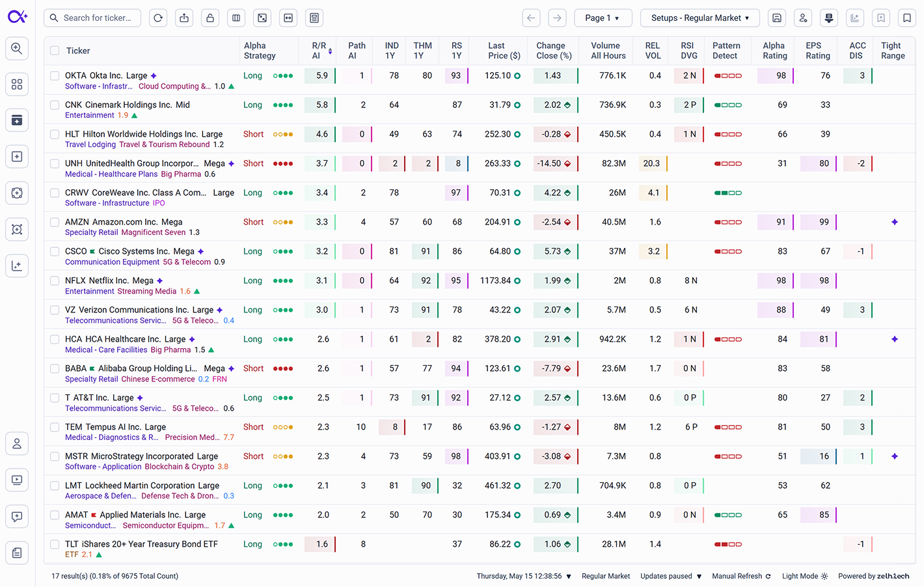Image resolution: width=924 pixels, height=587 pixels.
Task: Click the Big Pharma link in UNH row
Action: 181,174
